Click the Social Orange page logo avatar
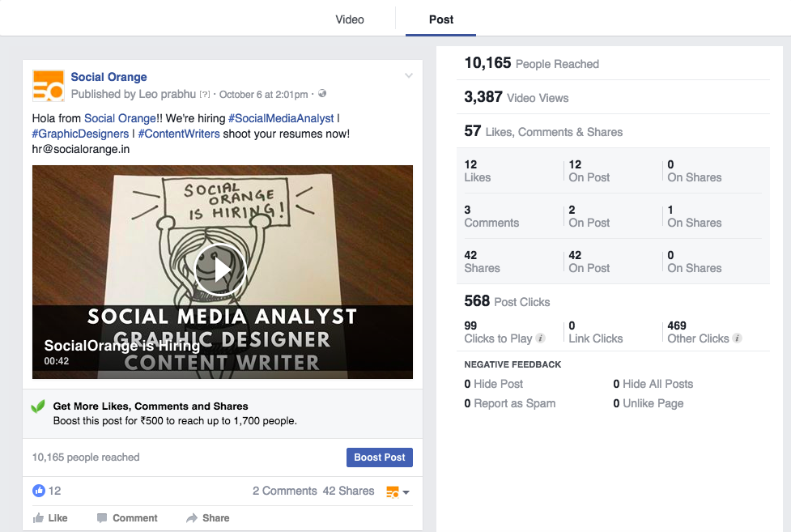Viewport: 791px width, 532px height. click(x=48, y=86)
